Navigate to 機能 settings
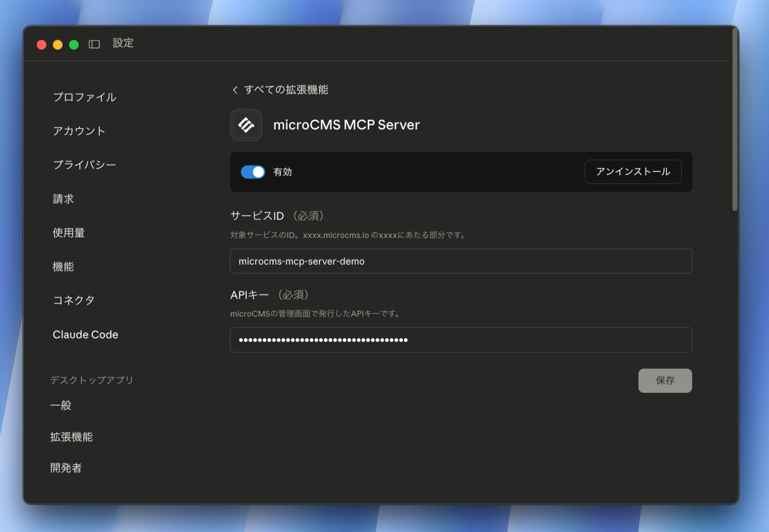 click(63, 267)
